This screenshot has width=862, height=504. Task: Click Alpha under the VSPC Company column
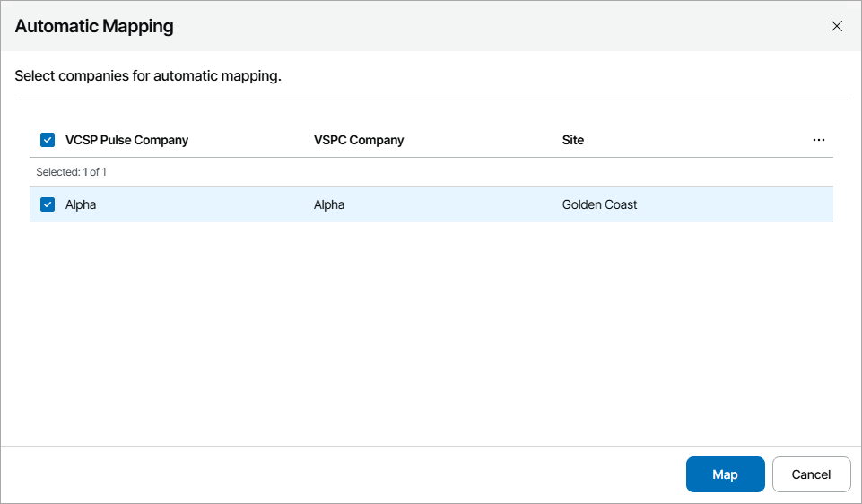pyautogui.click(x=329, y=204)
